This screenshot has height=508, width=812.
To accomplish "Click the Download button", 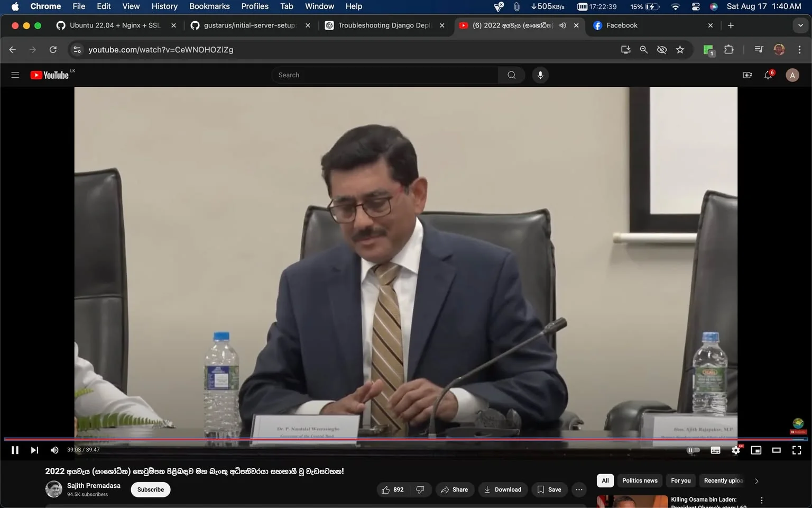I will [x=503, y=489].
